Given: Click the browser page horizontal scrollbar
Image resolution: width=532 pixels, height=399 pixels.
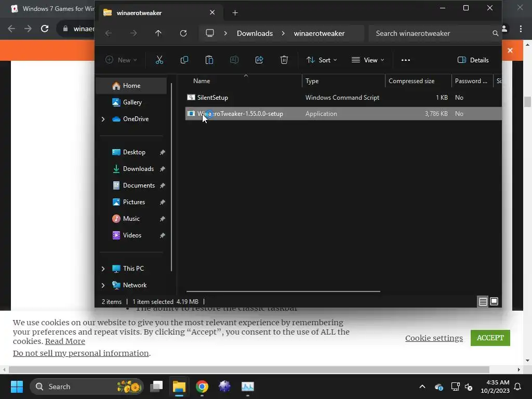Looking at the screenshot, I should [x=249, y=369].
